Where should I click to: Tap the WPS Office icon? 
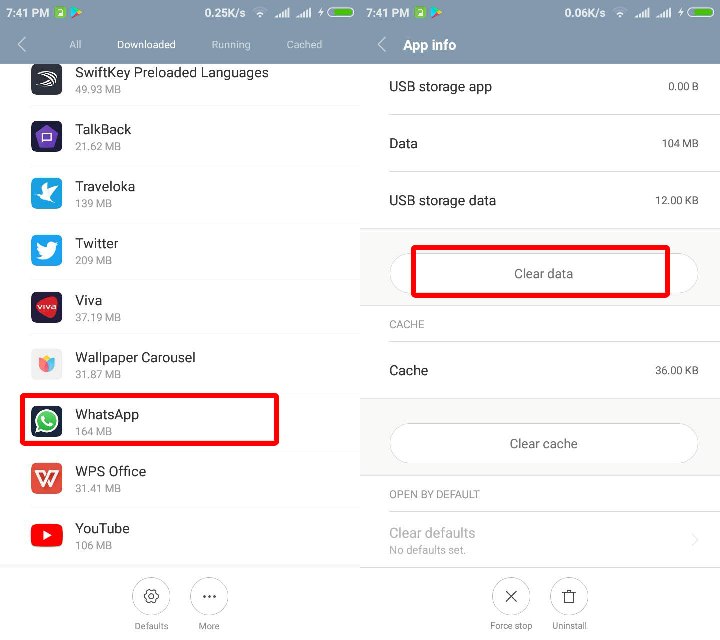pyautogui.click(x=46, y=478)
